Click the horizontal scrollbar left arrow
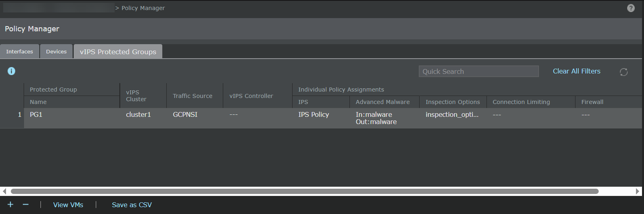Viewport: 644px width, 214px height. click(x=4, y=191)
